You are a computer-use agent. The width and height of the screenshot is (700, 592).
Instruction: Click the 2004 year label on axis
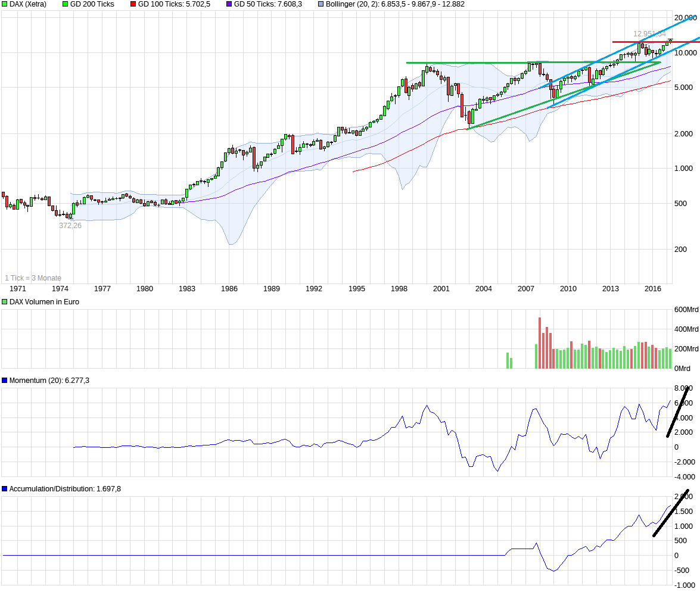tap(484, 288)
